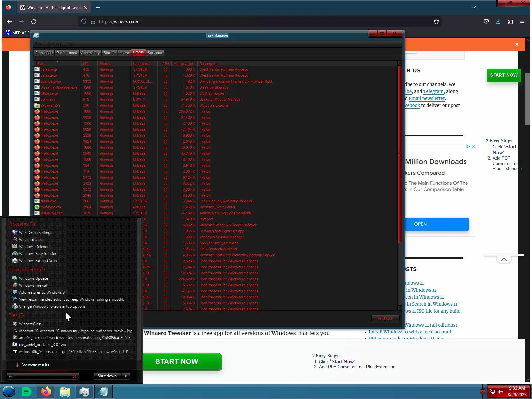
Task: Sort by the CPU column header
Action: [165, 64]
